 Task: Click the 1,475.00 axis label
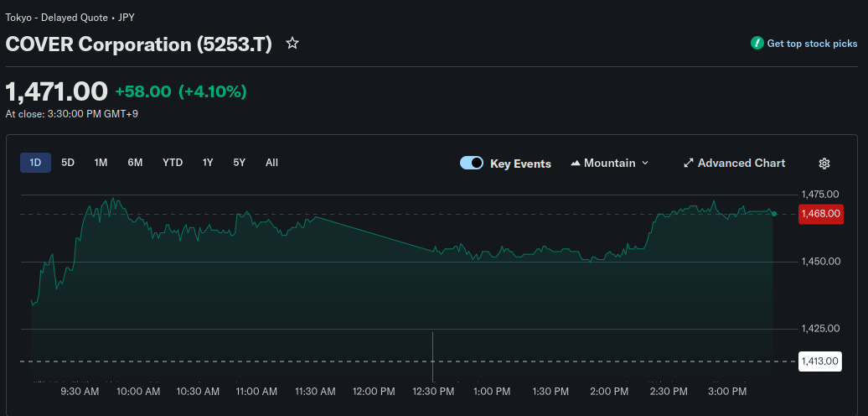820,195
